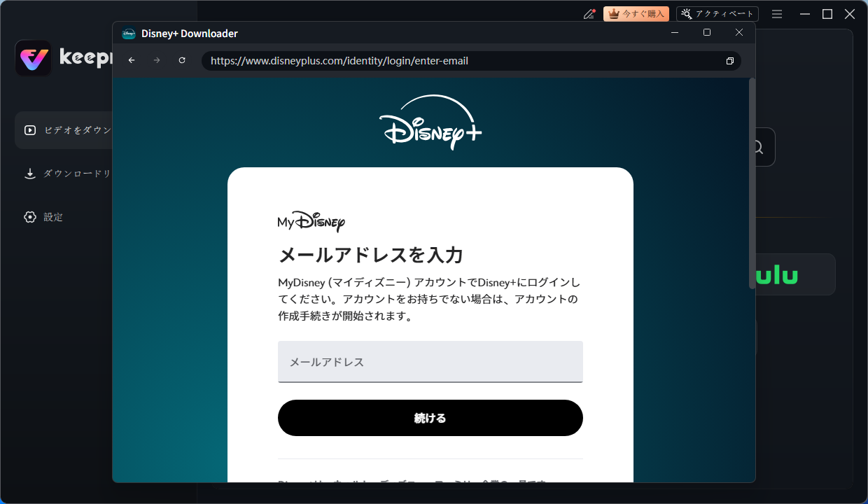868x504 pixels.
Task: Click the video download play icon
Action: [30, 130]
